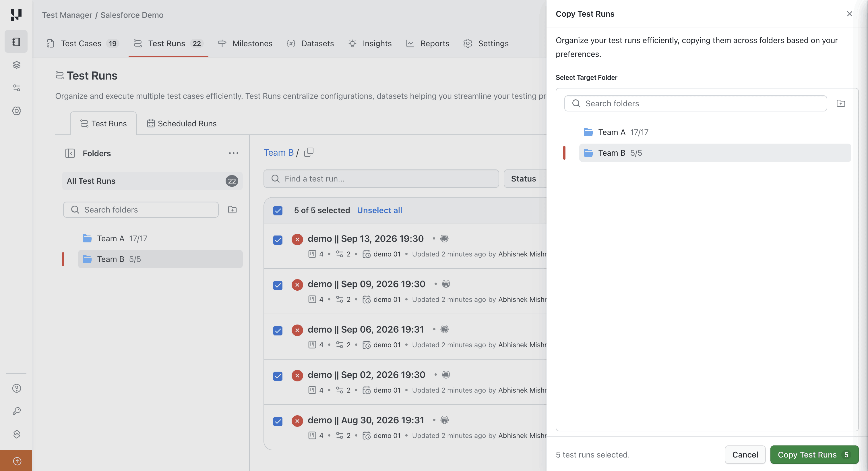868x471 pixels.
Task: Create new folder in left Folders panel
Action: (232, 210)
